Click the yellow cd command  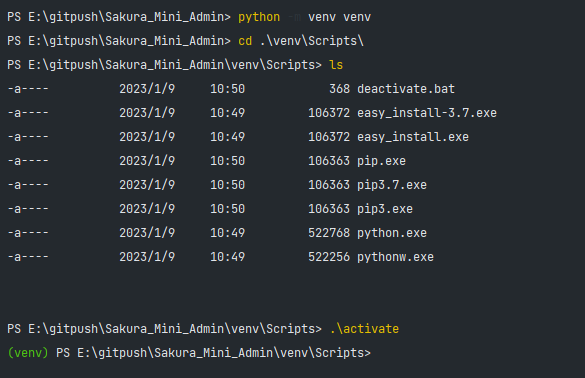(x=245, y=41)
